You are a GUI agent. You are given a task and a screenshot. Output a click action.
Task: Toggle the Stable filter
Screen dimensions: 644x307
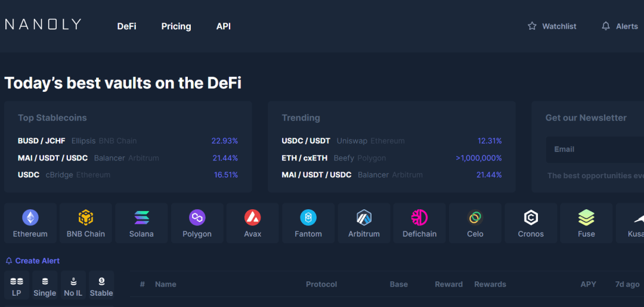101,286
